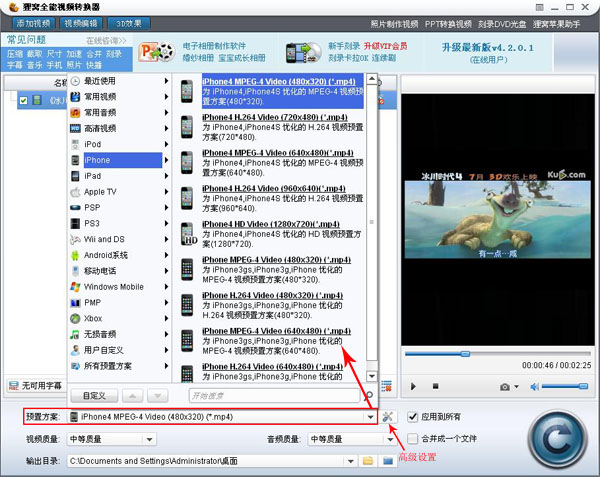Open the PS3 category

click(120, 223)
